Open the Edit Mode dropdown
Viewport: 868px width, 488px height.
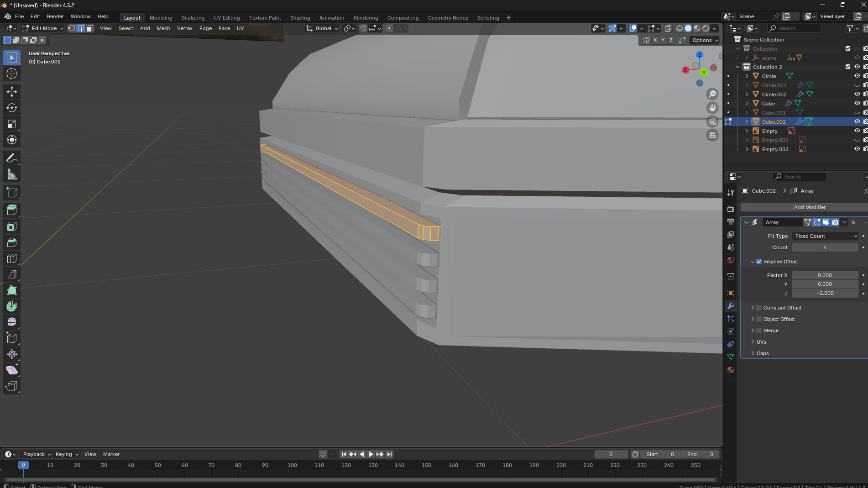(43, 28)
